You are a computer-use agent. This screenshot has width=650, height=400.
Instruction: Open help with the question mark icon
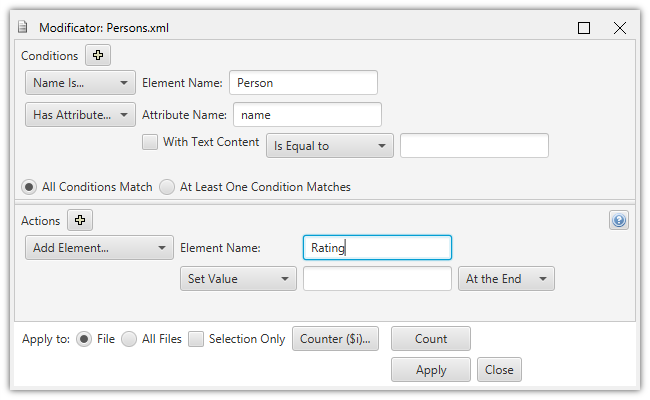619,221
